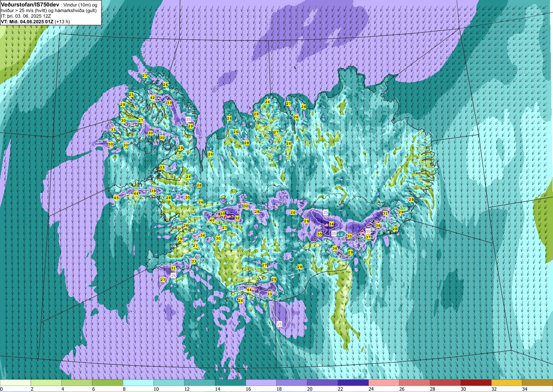Click the yellow gust label '37'

click(x=368, y=237)
